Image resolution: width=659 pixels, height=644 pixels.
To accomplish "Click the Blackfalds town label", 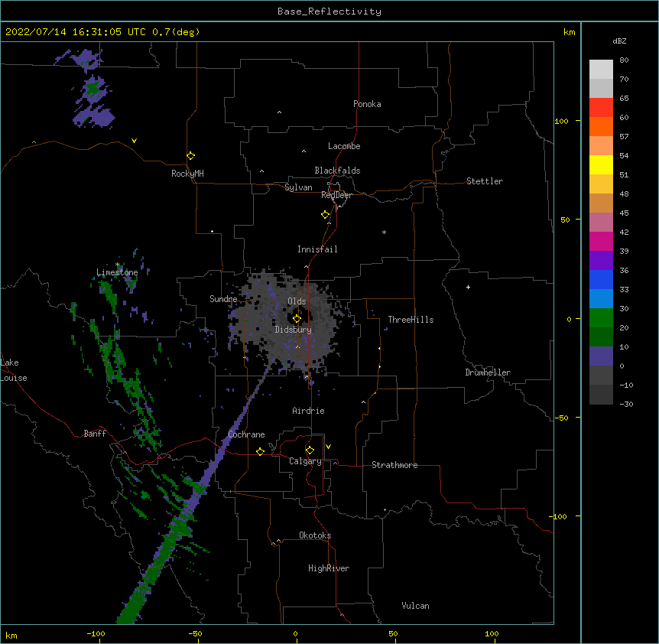I will coord(337,171).
